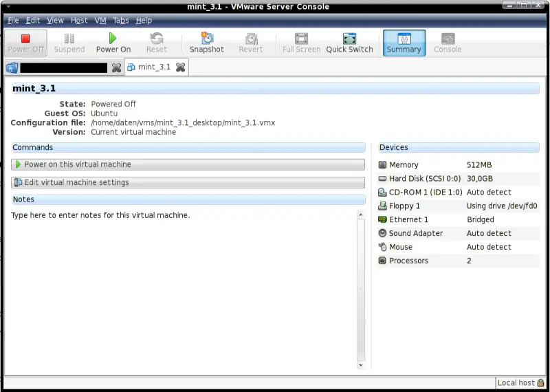Open the Help menu
Screen dimensions: 550x392
point(144,21)
